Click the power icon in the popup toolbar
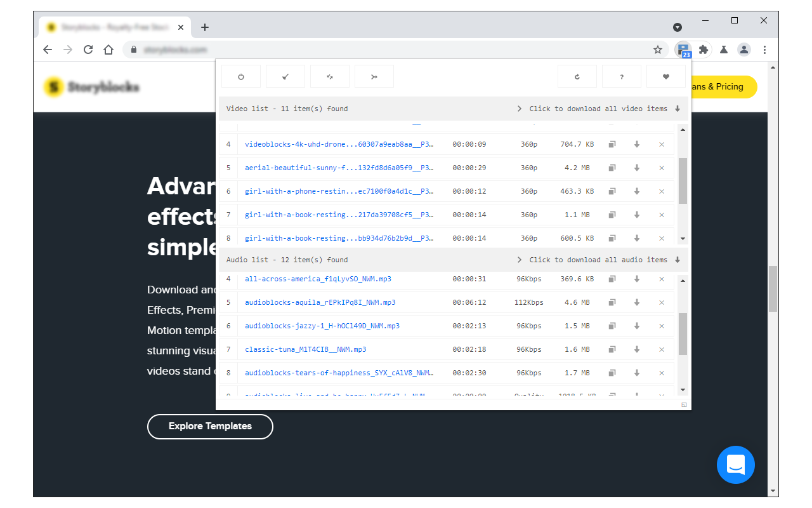 click(240, 76)
